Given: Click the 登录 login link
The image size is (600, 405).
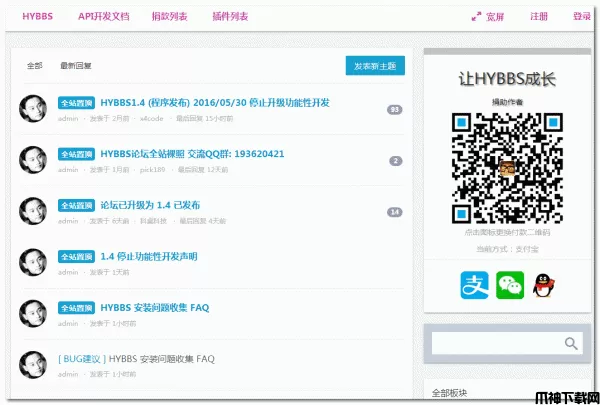Looking at the screenshot, I should coord(582,17).
